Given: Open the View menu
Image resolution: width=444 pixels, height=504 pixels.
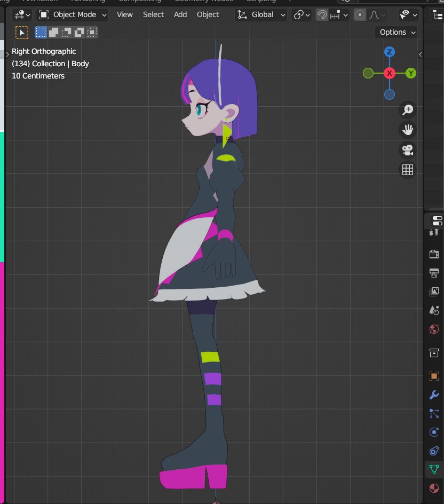Looking at the screenshot, I should point(125,14).
